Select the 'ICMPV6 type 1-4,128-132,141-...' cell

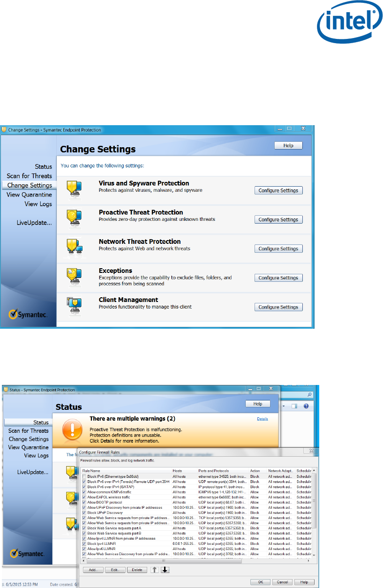pos(223,492)
